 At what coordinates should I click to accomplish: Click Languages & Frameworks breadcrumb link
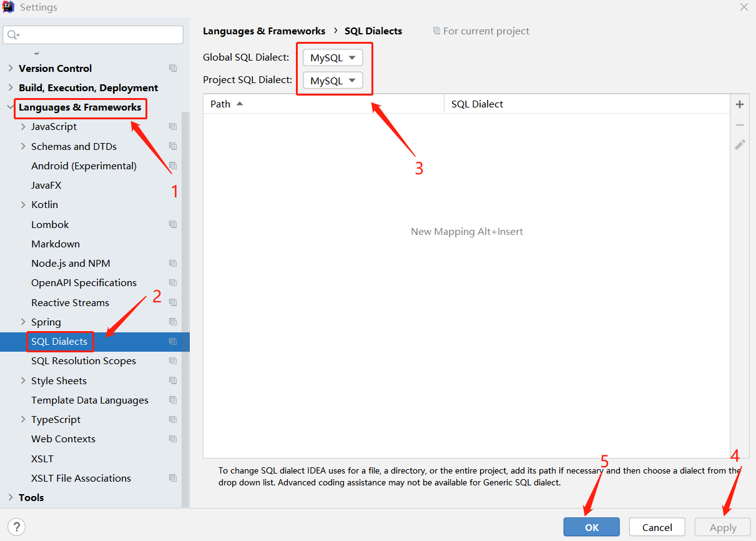(x=264, y=31)
